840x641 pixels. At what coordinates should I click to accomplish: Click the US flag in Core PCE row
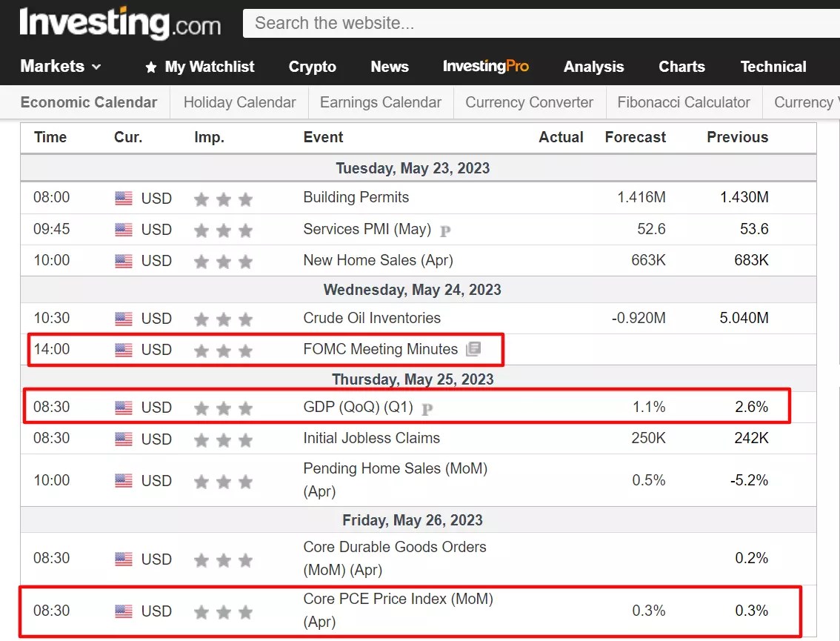point(123,611)
